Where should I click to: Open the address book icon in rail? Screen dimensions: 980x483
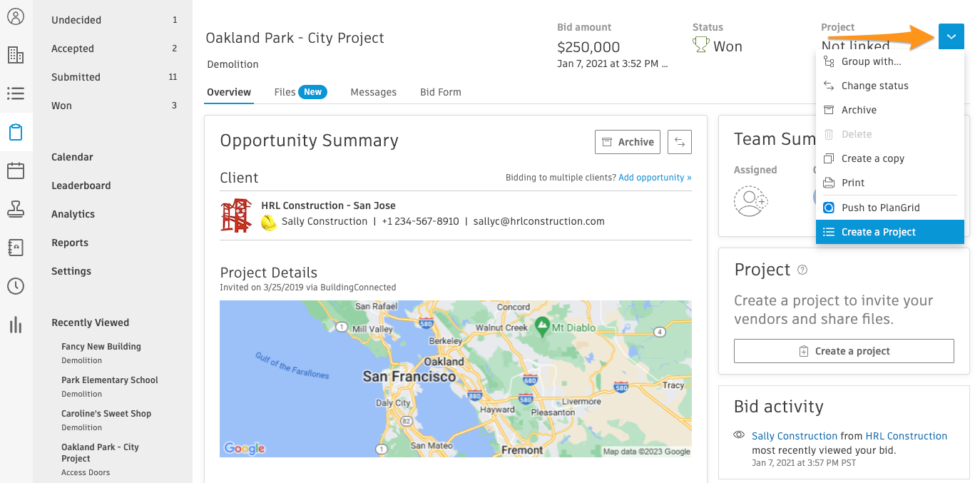16,248
